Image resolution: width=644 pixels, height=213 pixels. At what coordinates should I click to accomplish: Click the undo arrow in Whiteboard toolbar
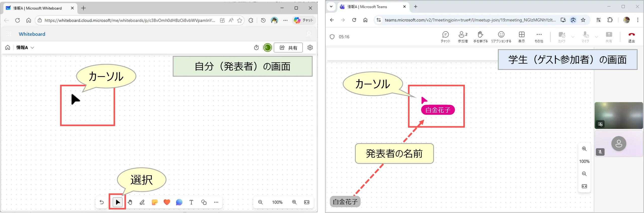coord(102,202)
